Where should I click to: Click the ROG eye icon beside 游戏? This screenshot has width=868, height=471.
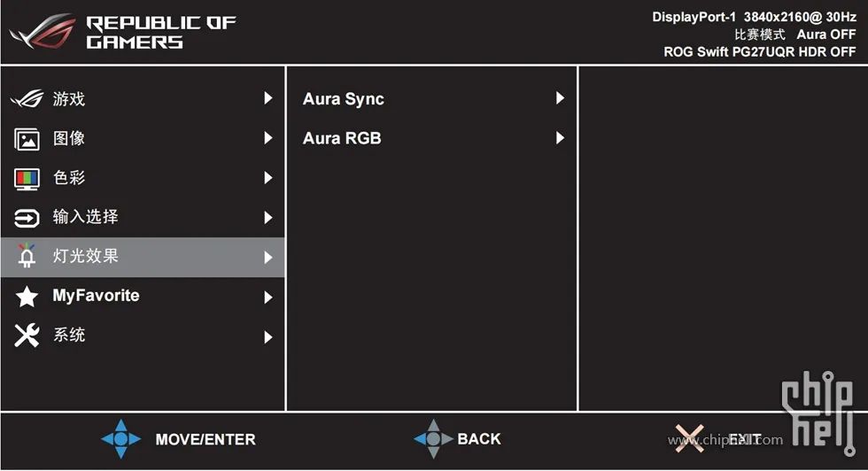(27, 99)
